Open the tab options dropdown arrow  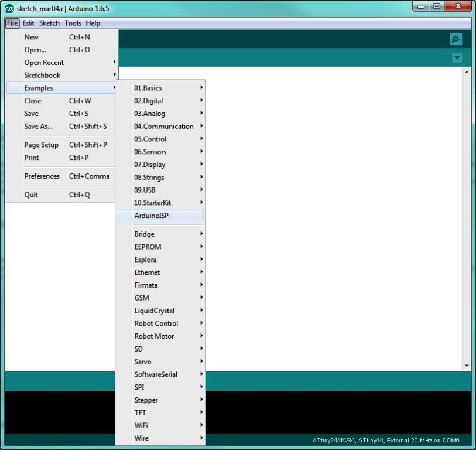point(457,58)
